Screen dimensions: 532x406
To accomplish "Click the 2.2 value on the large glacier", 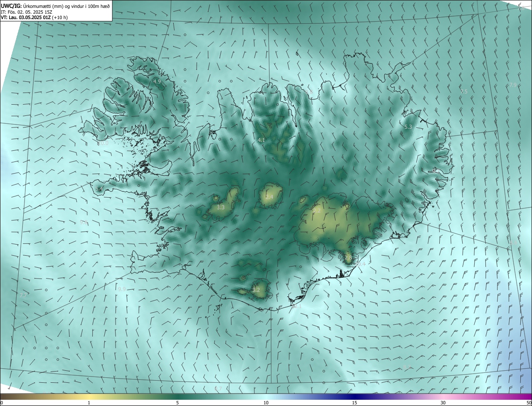I will (x=317, y=211).
